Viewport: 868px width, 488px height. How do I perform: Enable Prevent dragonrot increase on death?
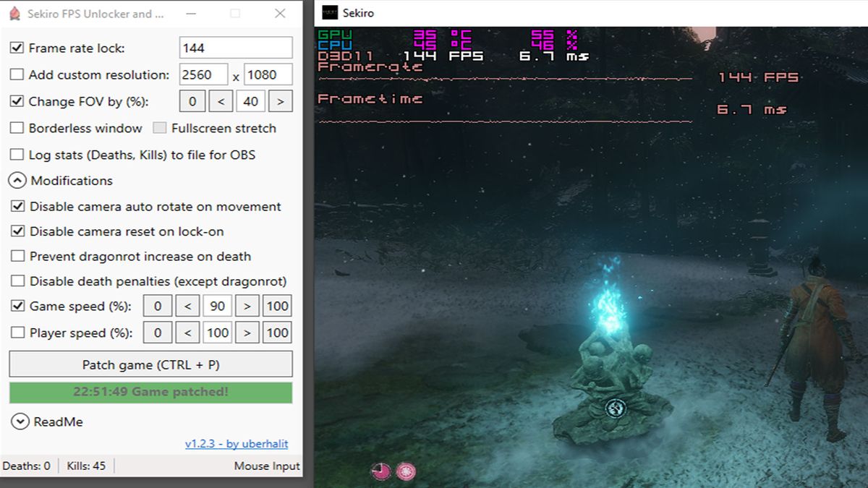[x=18, y=256]
